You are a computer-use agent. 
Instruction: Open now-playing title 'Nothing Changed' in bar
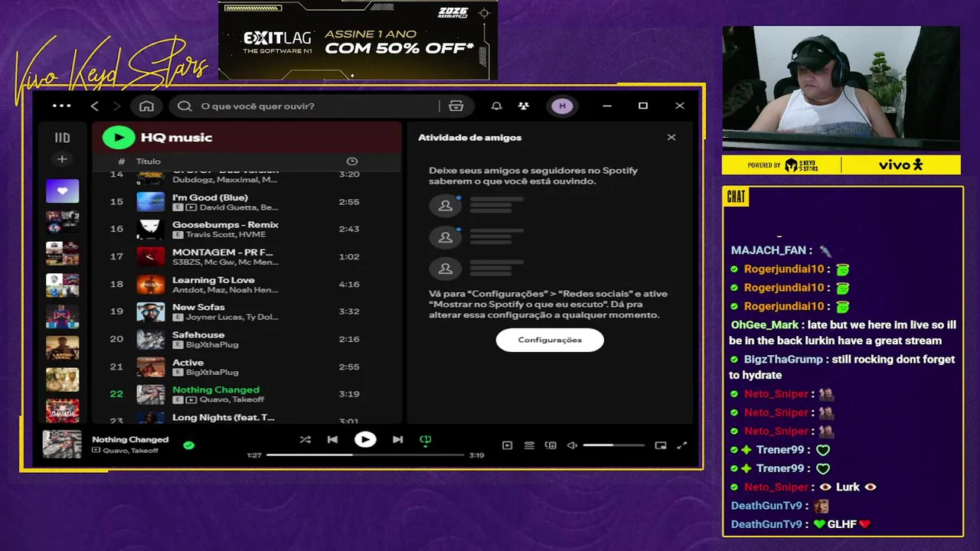[x=130, y=439]
